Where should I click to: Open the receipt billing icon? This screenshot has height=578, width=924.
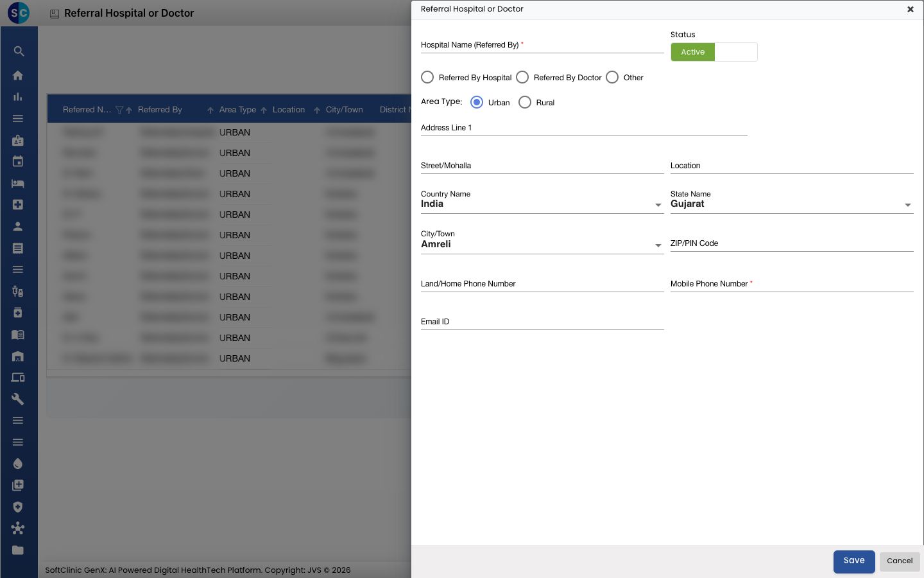pos(18,248)
